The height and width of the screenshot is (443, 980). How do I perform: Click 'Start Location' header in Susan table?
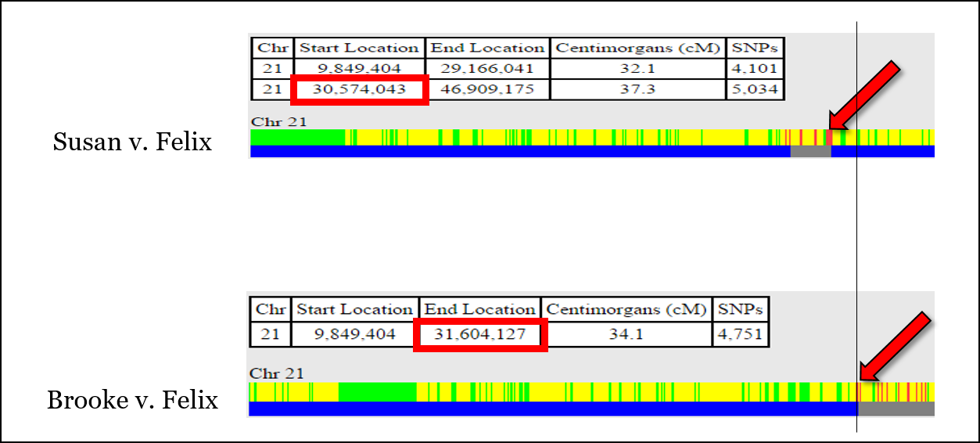pyautogui.click(x=360, y=48)
